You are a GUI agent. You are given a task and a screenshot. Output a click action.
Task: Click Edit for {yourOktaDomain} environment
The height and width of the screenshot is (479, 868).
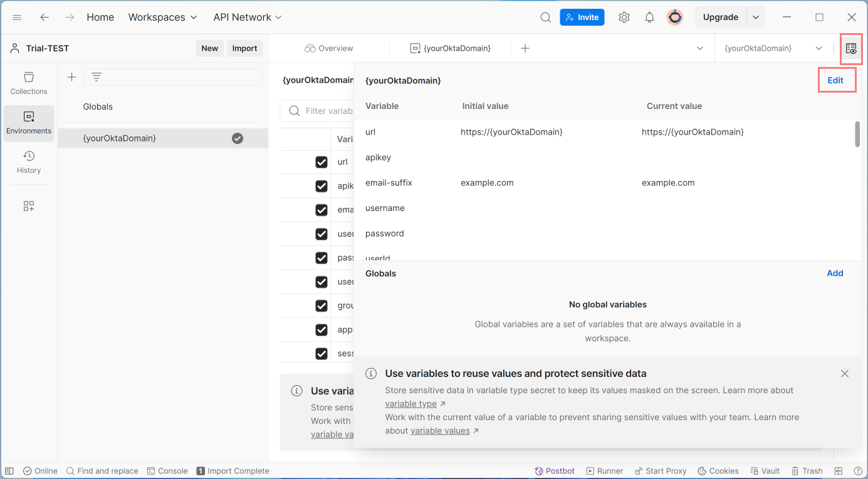tap(835, 80)
